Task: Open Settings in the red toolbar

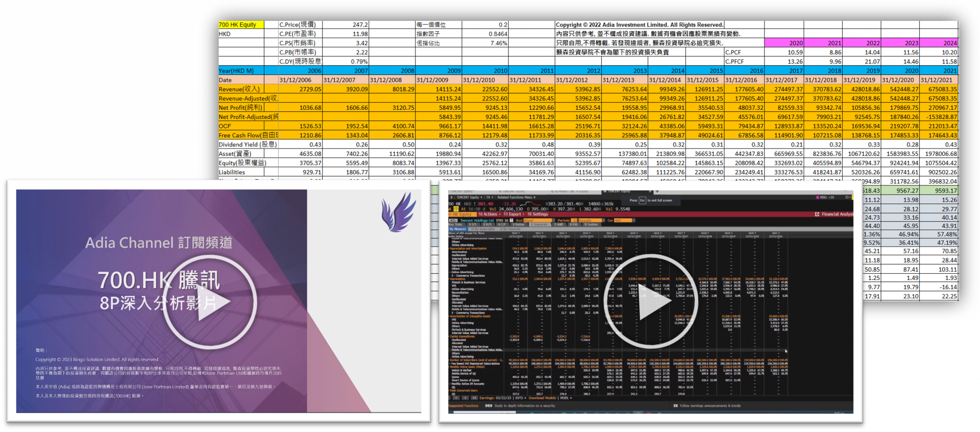Action: click(538, 214)
